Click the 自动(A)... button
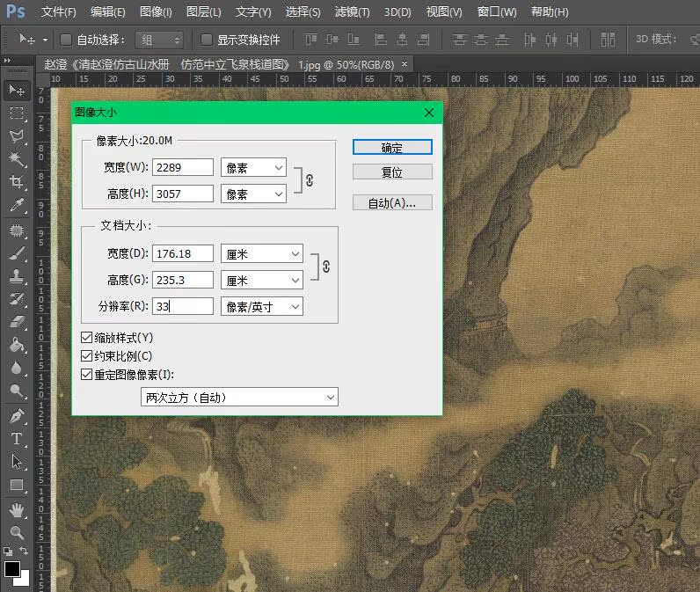This screenshot has height=592, width=700. 392,202
